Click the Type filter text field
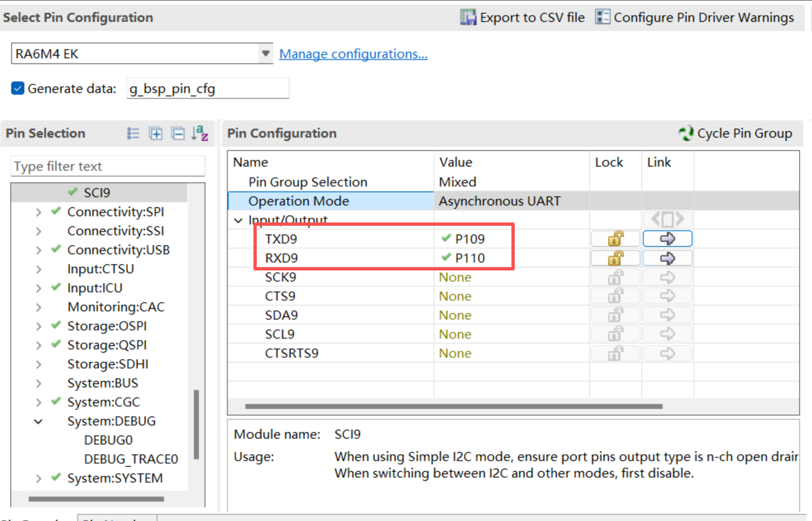Image resolution: width=812 pixels, height=521 pixels. point(107,166)
